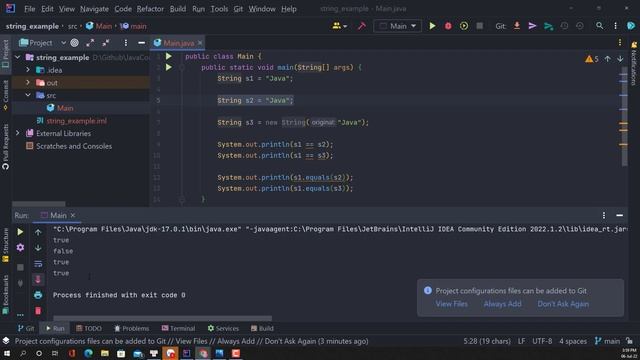Click UTF-8 encoding in status bar
Viewport: 640px width, 360px height.
click(542, 341)
